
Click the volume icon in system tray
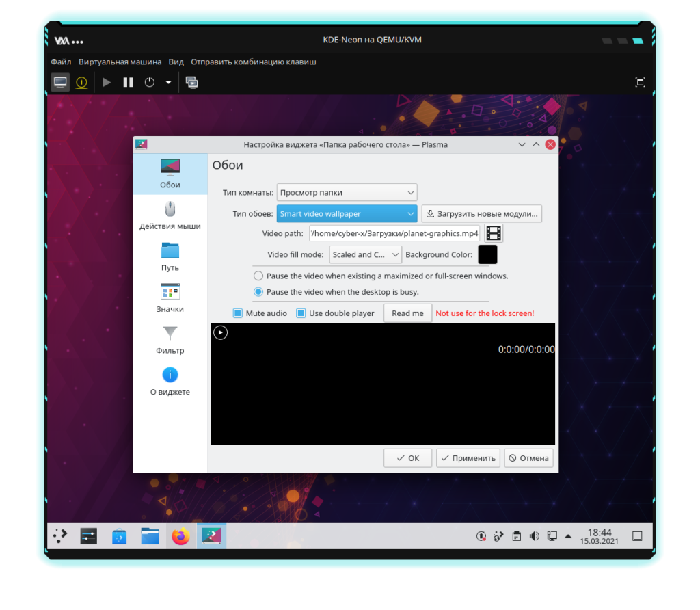click(534, 536)
